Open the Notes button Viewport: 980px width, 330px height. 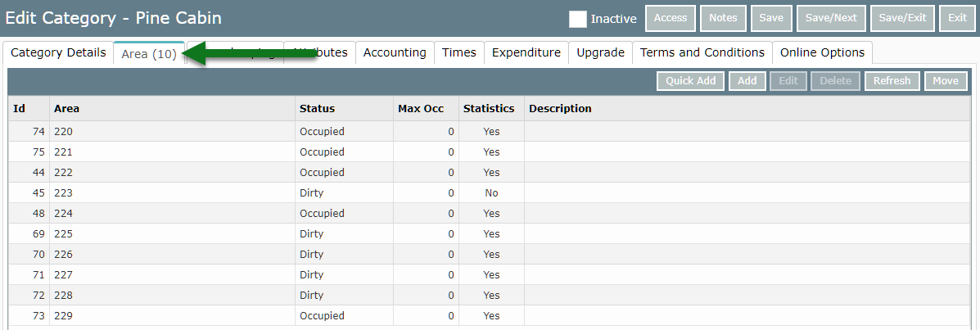(x=723, y=18)
